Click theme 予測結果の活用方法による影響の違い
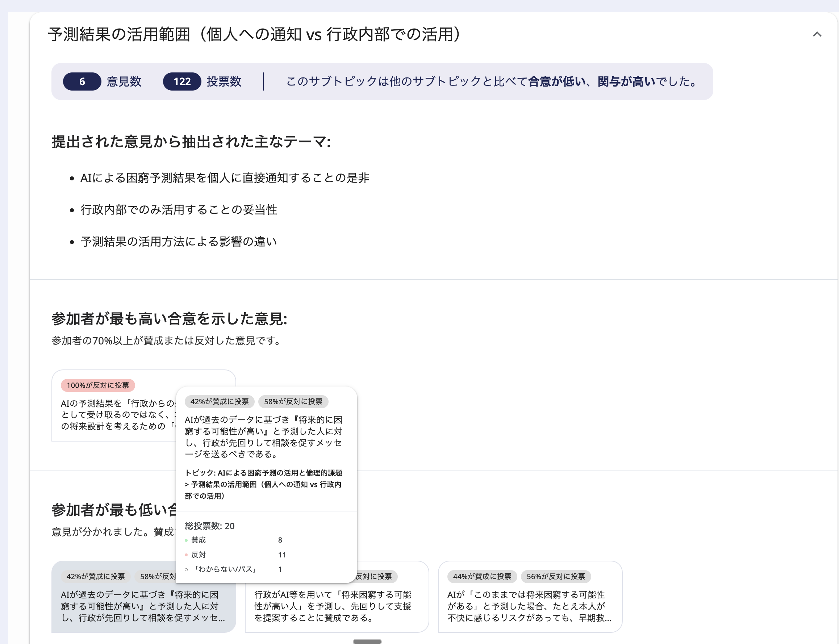This screenshot has height=644, width=839. (x=179, y=242)
